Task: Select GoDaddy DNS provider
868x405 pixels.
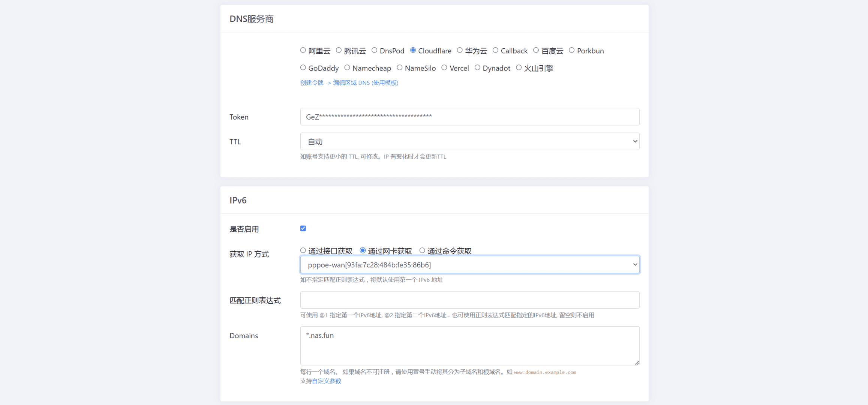Action: [x=303, y=67]
